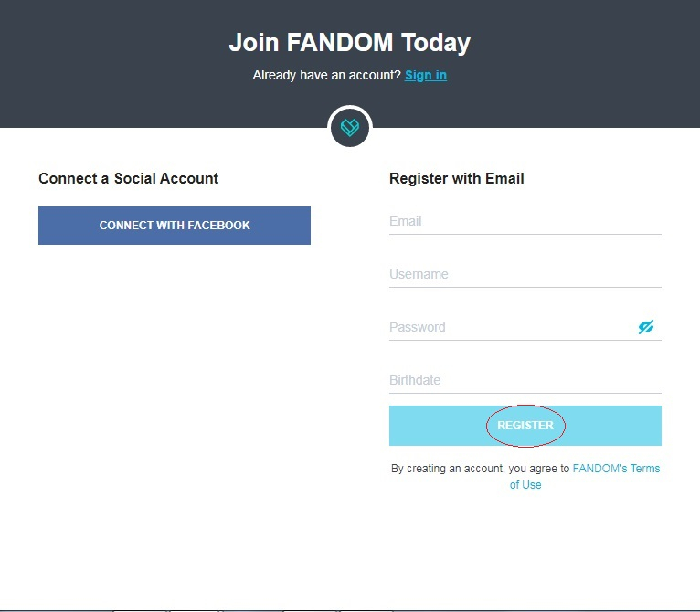Click the Birthdate placeholder label
Image resolution: width=700 pixels, height=612 pixels.
click(415, 380)
